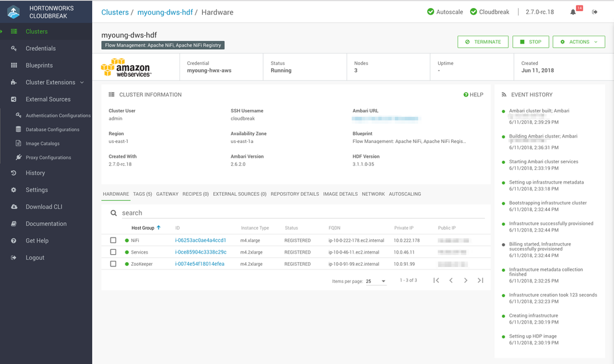Click the Event History feed icon
614x364 pixels.
click(x=504, y=95)
